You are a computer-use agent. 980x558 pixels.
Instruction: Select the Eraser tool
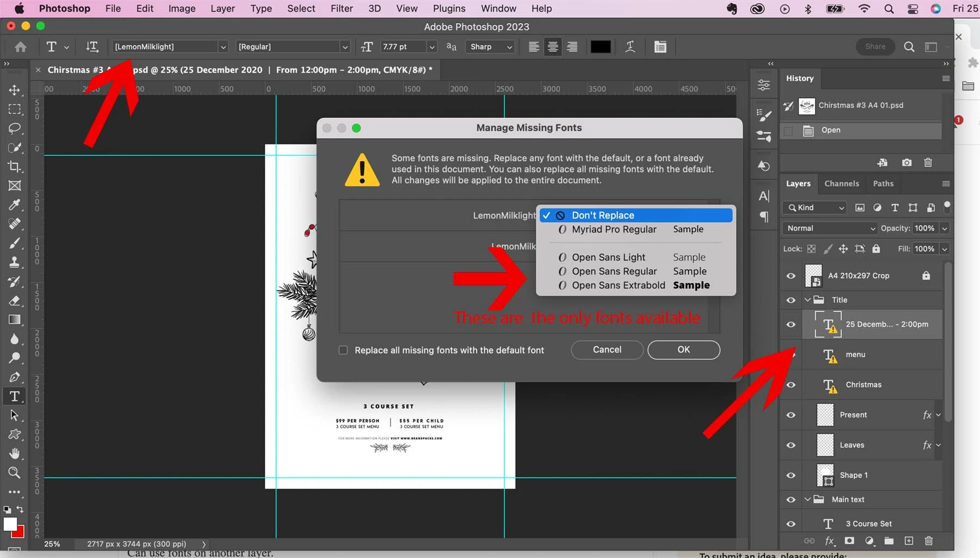(x=15, y=301)
